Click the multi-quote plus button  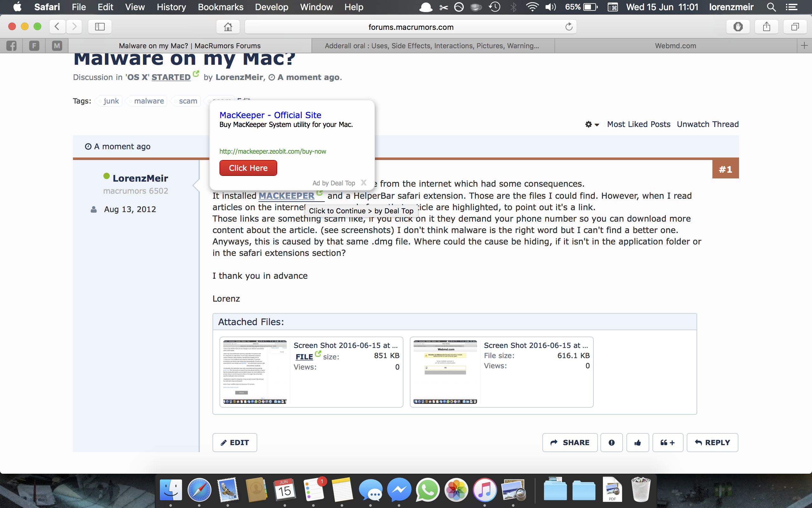tap(667, 443)
